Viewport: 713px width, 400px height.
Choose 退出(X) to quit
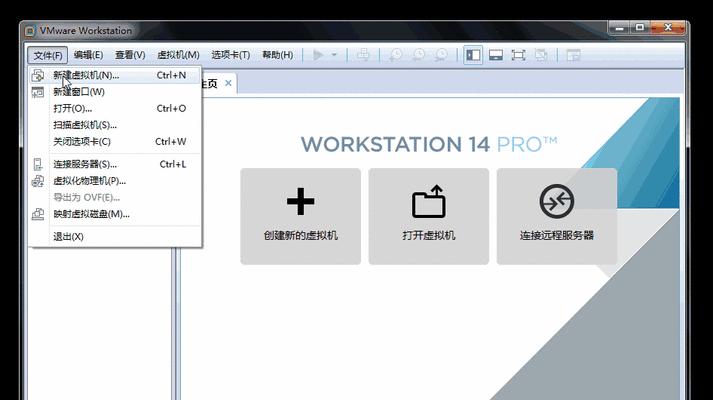(115, 236)
